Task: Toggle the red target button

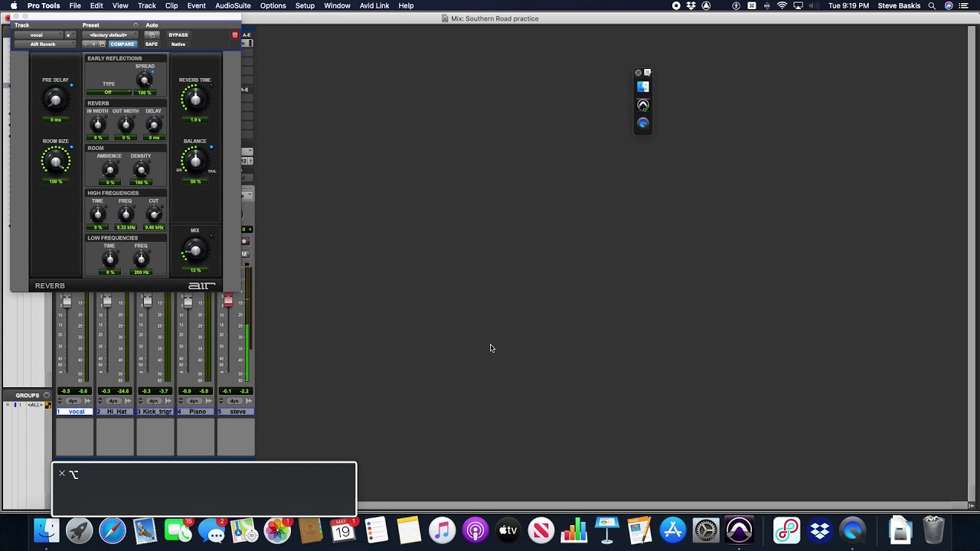Action: 234,35
